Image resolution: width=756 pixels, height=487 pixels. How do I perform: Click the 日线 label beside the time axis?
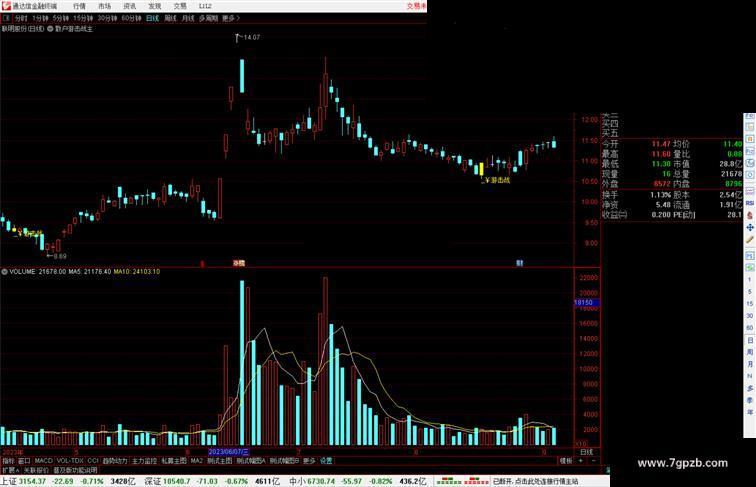pos(587,452)
